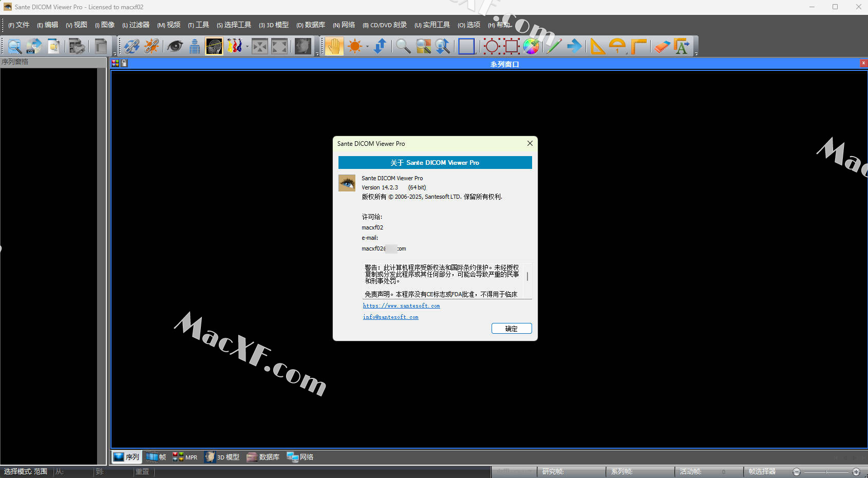Select the circular ROI tool

[x=492, y=46]
